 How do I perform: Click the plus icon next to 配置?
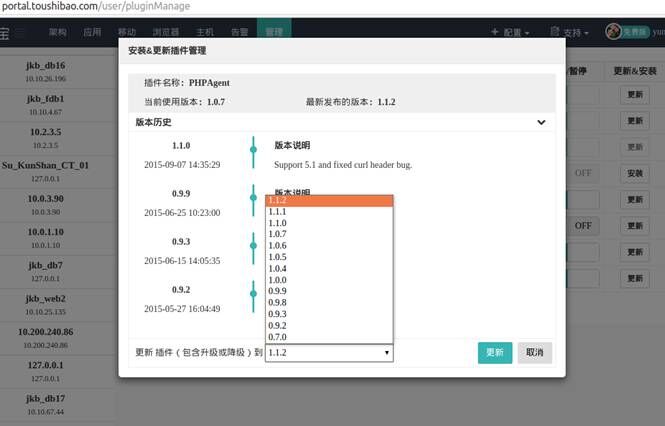pyautogui.click(x=494, y=32)
